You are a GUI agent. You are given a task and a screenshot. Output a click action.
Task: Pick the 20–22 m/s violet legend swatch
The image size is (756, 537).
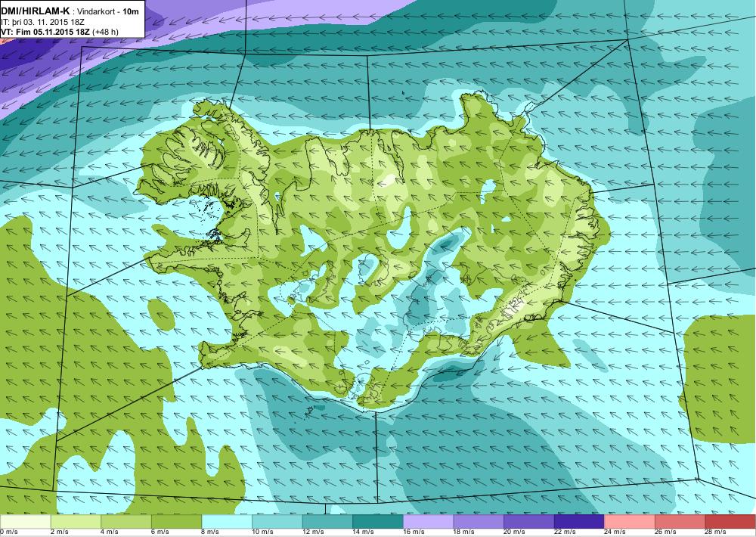coord(529,522)
